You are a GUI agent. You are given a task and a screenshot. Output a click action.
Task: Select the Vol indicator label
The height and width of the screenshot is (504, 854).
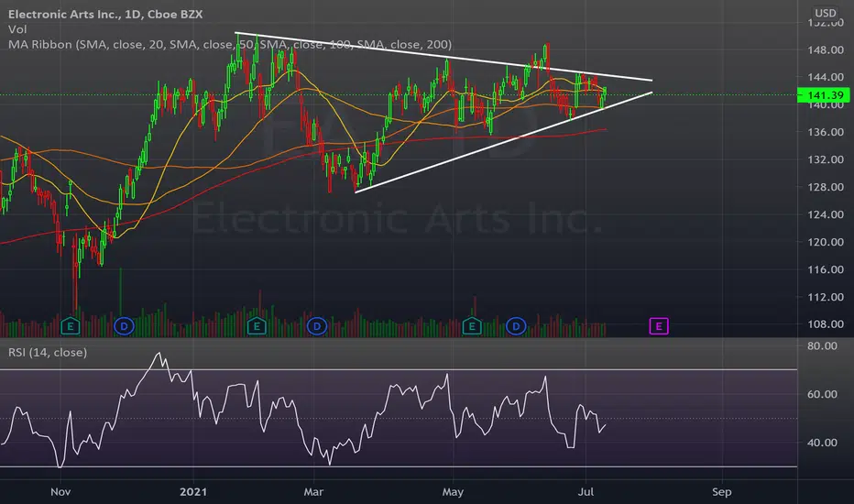(x=17, y=29)
